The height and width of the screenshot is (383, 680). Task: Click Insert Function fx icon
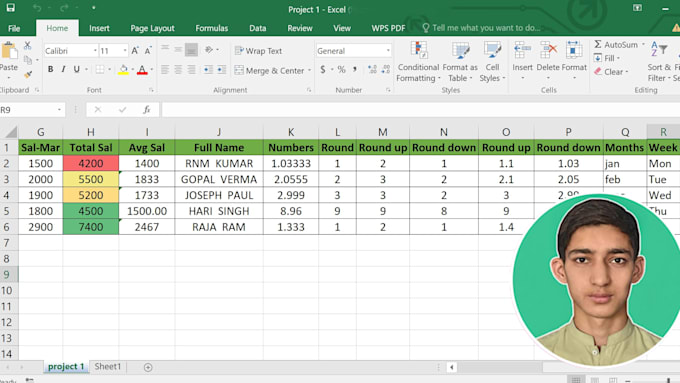pos(147,110)
